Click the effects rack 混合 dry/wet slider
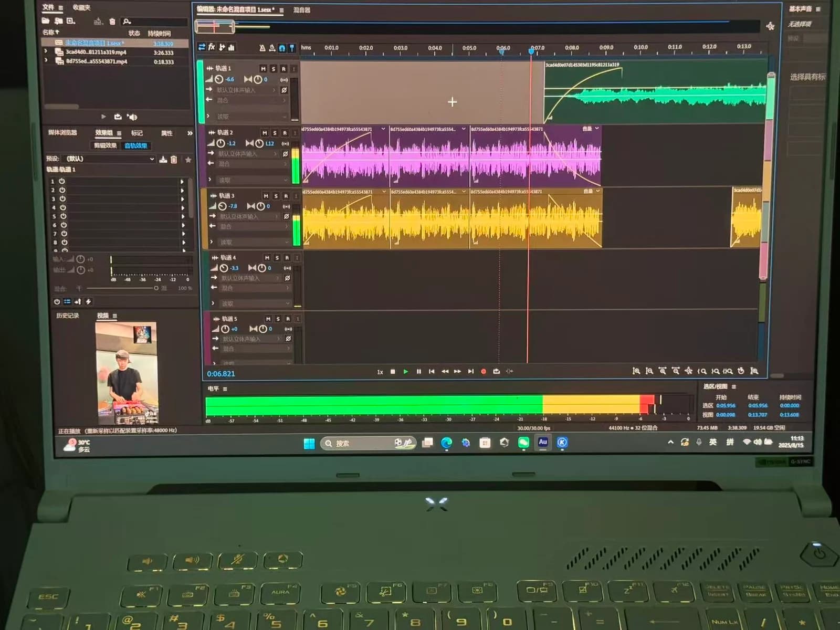 pyautogui.click(x=122, y=288)
